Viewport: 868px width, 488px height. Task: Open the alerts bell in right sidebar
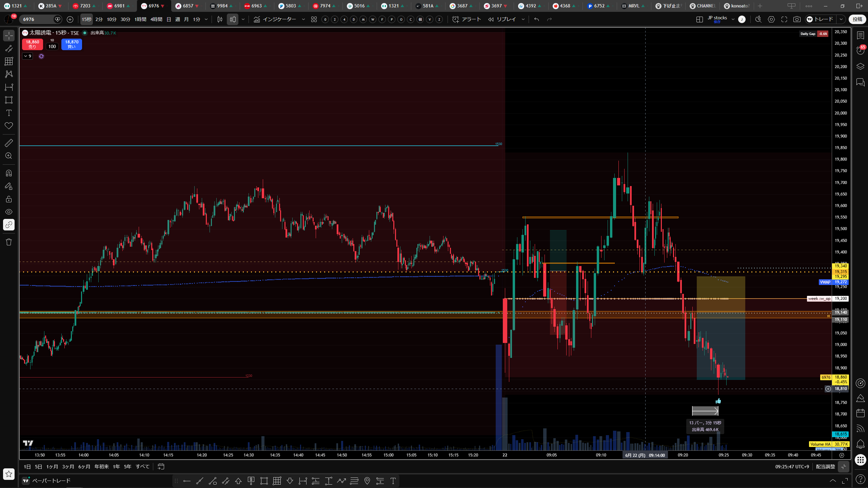coord(860,444)
